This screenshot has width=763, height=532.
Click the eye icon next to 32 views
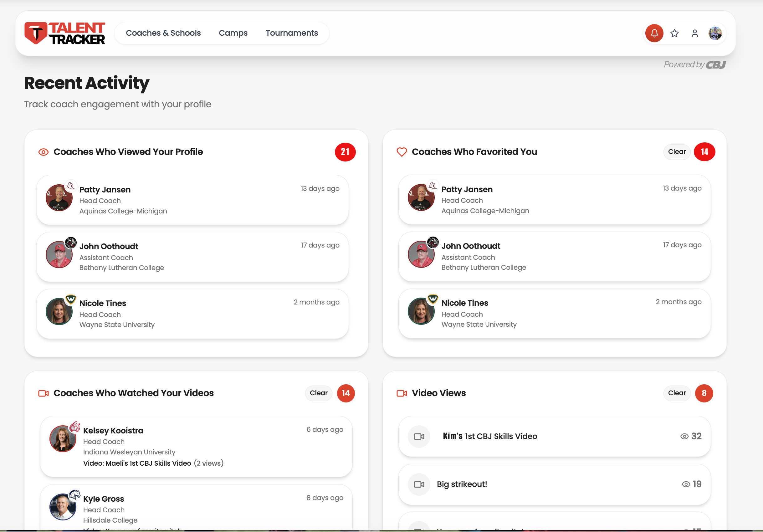coord(684,436)
